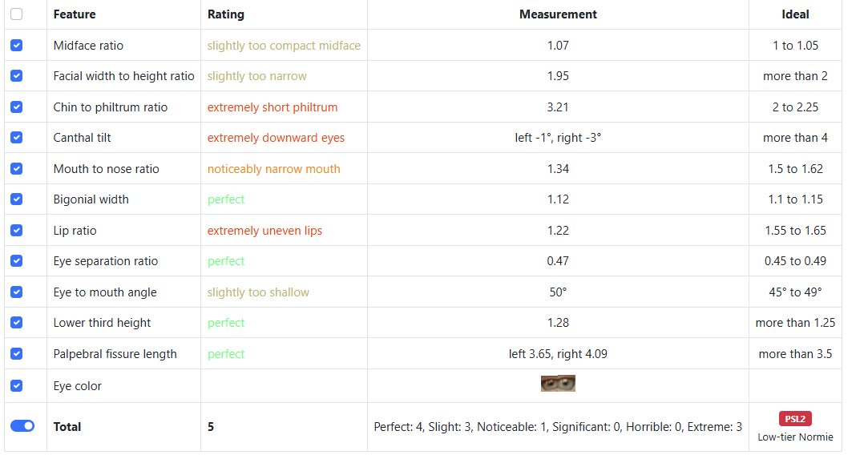Image resolution: width=868 pixels, height=459 pixels.
Task: Check the select-all checkbox in the header row
Action: (17, 14)
